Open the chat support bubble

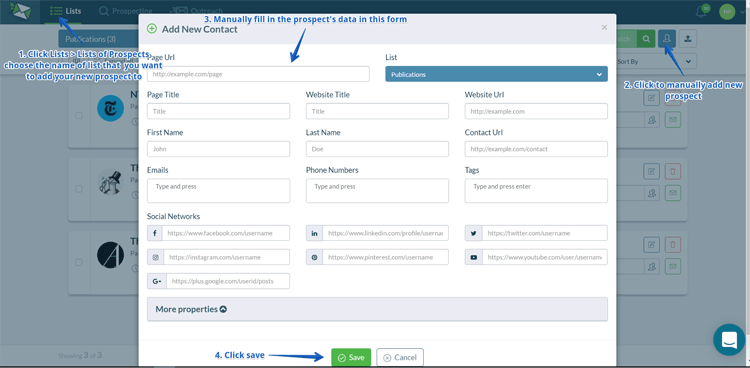[x=729, y=339]
